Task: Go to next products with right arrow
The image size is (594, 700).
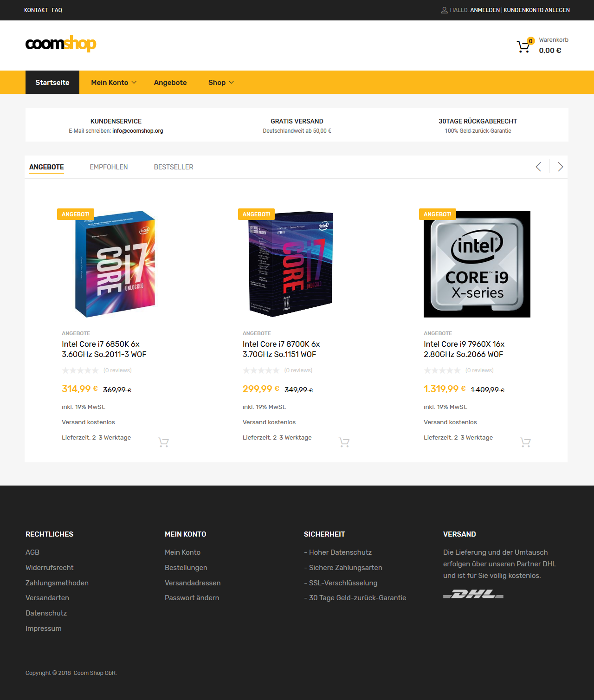Action: 560,167
